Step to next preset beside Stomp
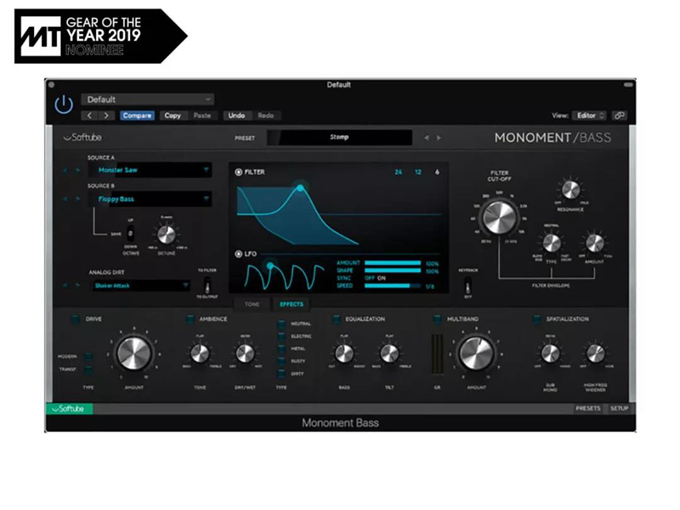 point(439,138)
